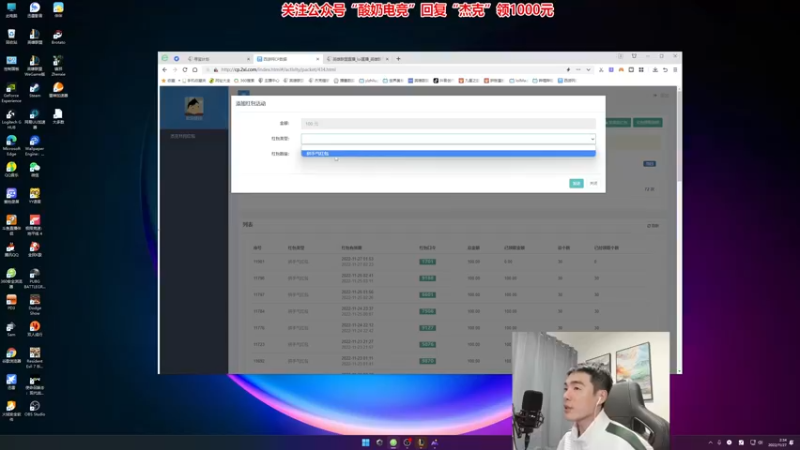
Task: Click refresh link above the list
Action: [653, 226]
